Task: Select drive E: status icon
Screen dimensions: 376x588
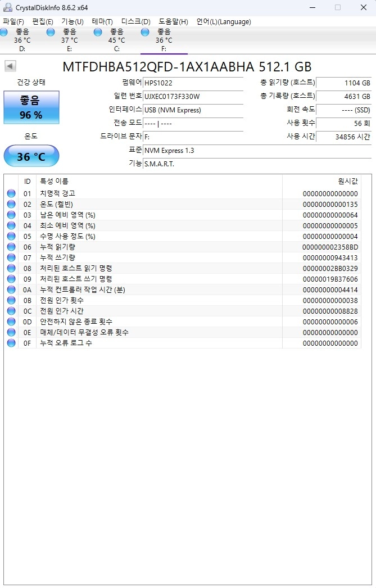Action: (51, 32)
